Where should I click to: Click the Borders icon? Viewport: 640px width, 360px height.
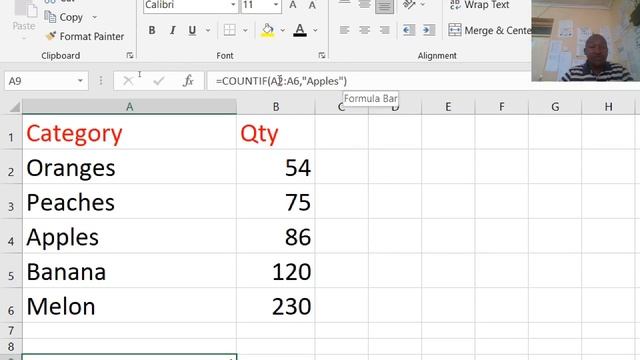tap(230, 30)
